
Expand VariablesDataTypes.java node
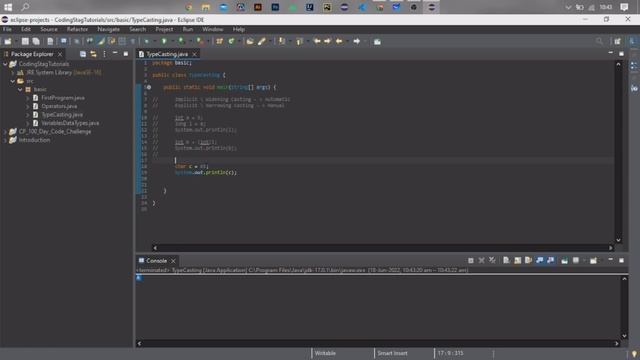[27, 123]
